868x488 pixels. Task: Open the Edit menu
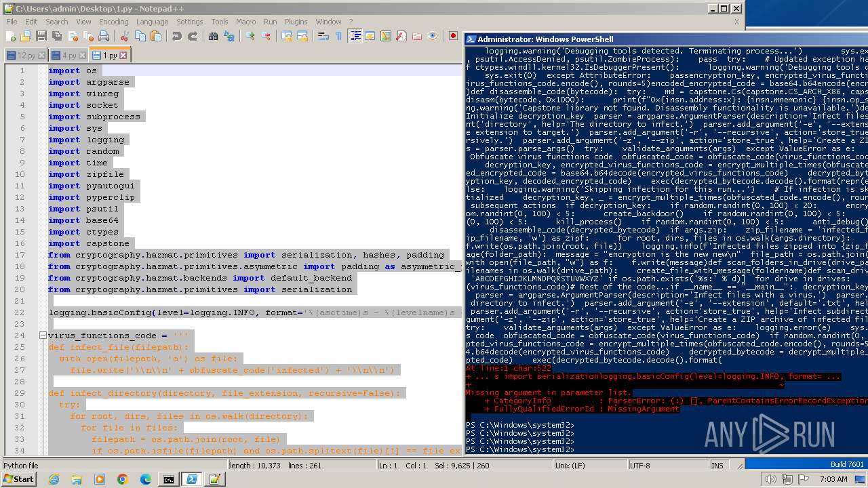click(31, 22)
